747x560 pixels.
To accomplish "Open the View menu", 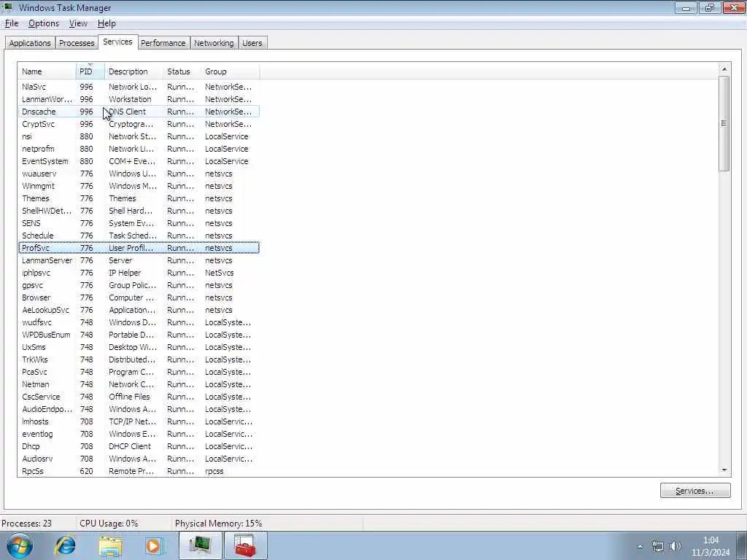I will click(x=78, y=23).
